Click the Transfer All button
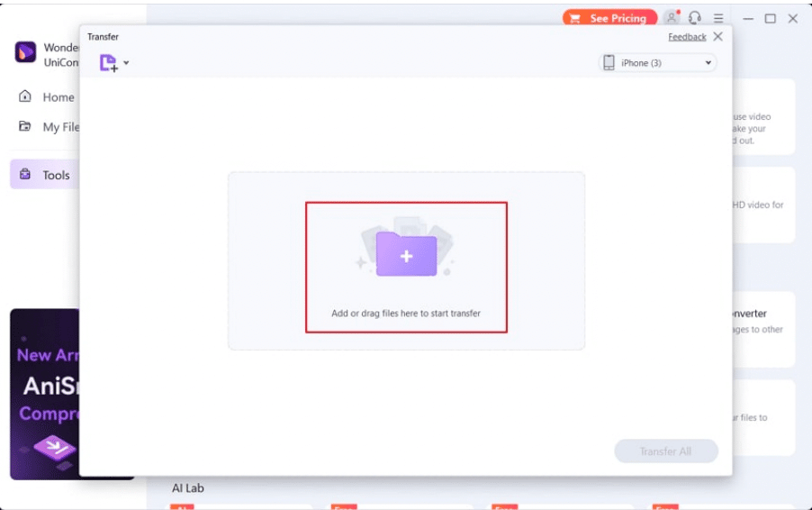 click(666, 451)
